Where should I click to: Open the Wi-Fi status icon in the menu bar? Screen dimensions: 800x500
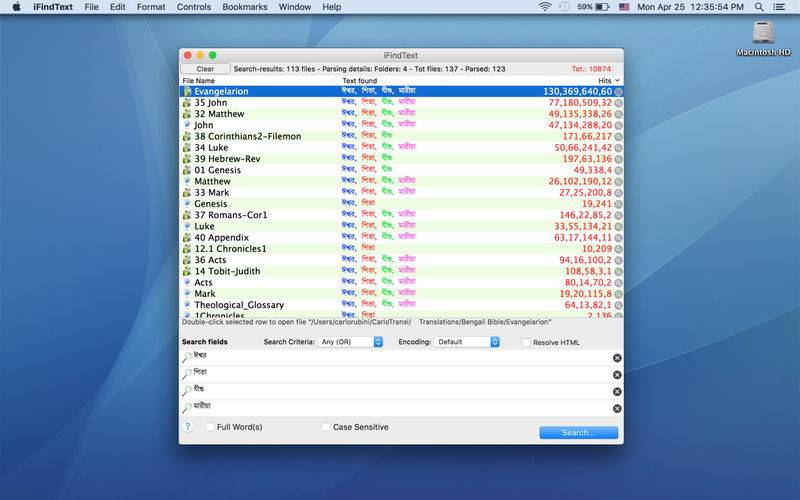(x=545, y=7)
